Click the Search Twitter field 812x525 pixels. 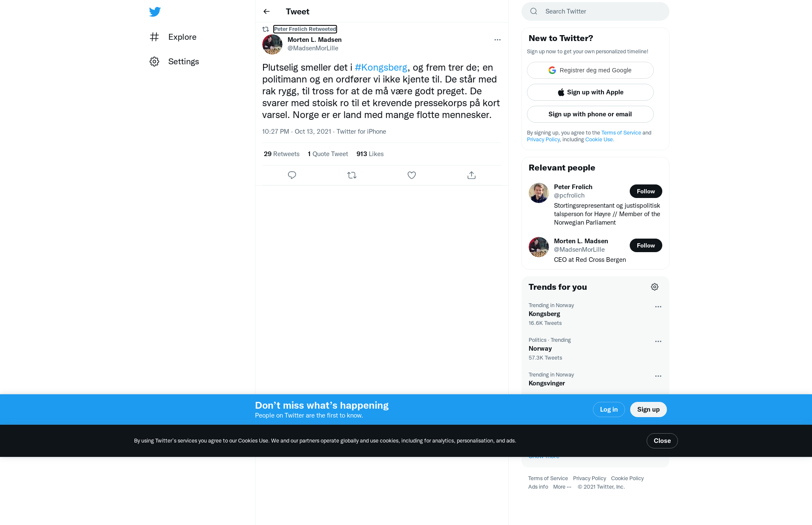click(595, 11)
